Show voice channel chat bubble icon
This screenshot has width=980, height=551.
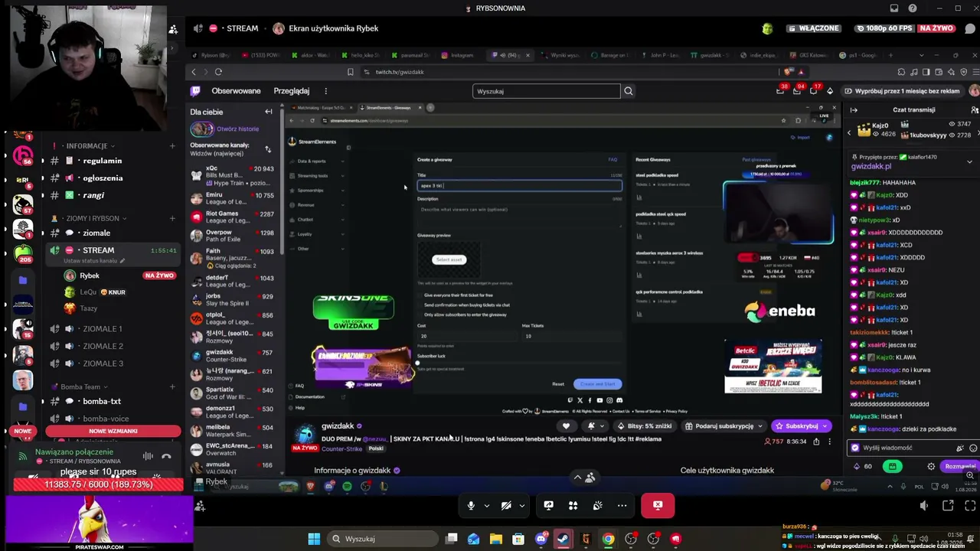[x=969, y=28]
